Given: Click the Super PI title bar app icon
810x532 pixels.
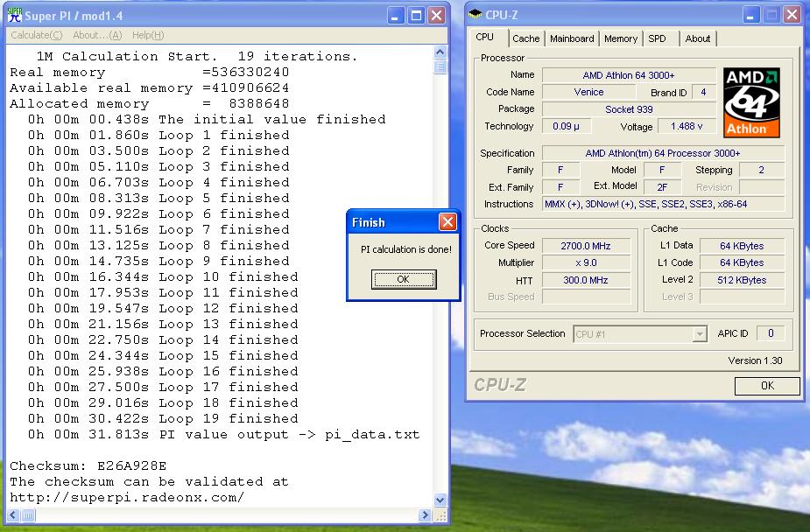Looking at the screenshot, I should pos(15,15).
